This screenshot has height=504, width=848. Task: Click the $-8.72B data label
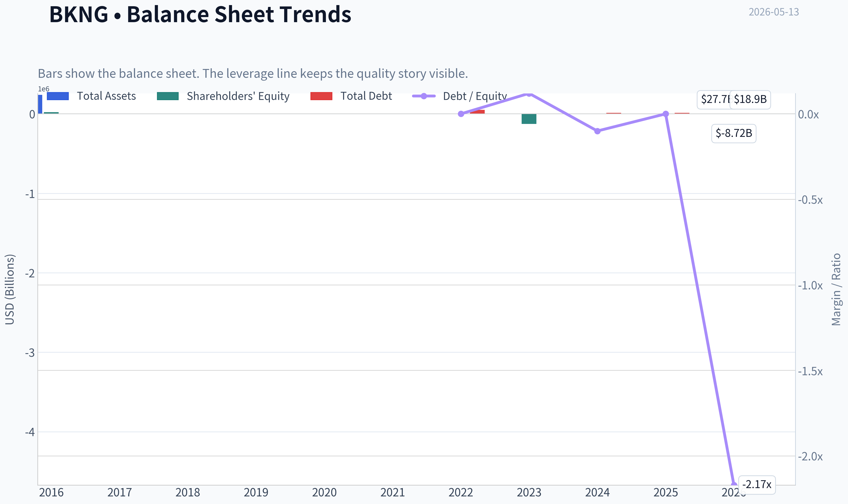[x=734, y=133]
